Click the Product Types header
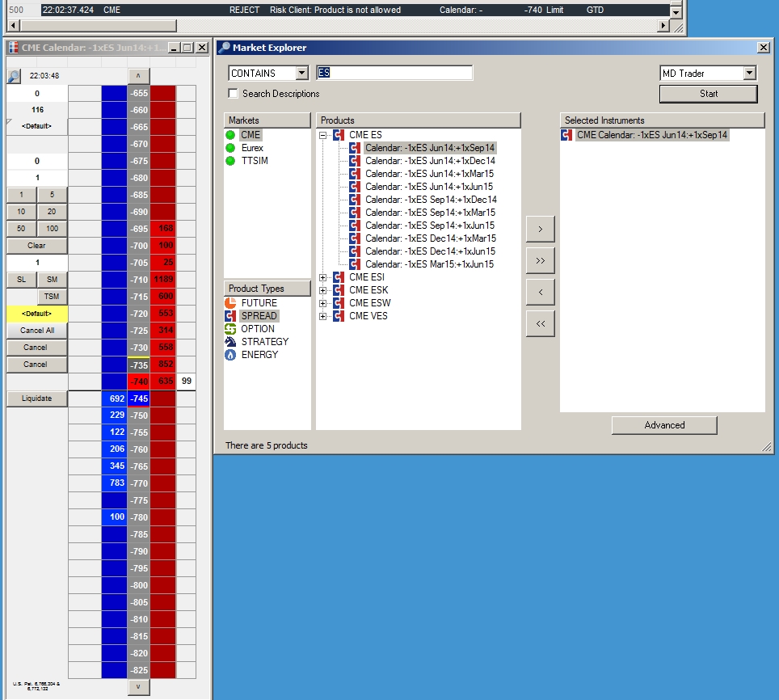The image size is (779, 700). tap(267, 289)
